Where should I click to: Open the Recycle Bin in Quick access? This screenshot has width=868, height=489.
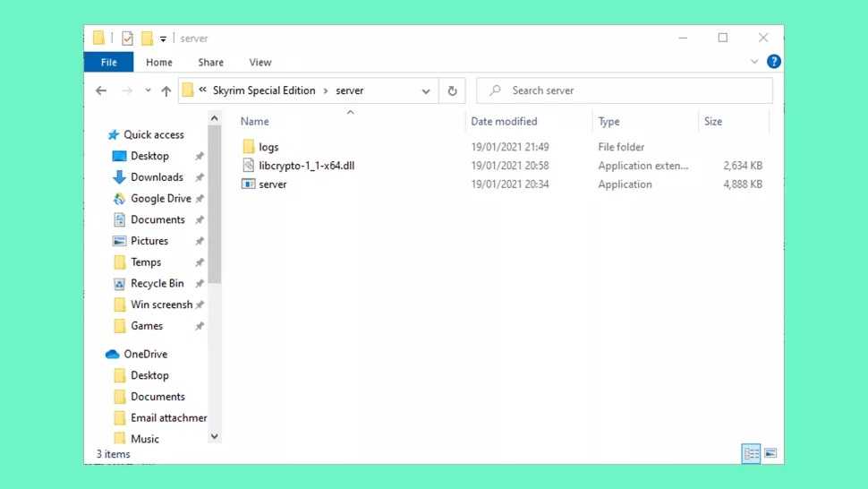(157, 283)
